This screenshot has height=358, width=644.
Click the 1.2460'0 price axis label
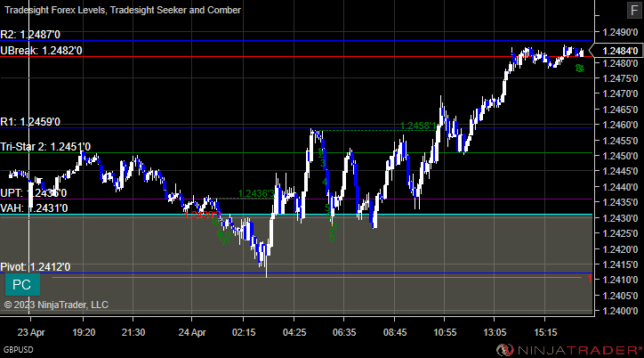click(x=620, y=125)
